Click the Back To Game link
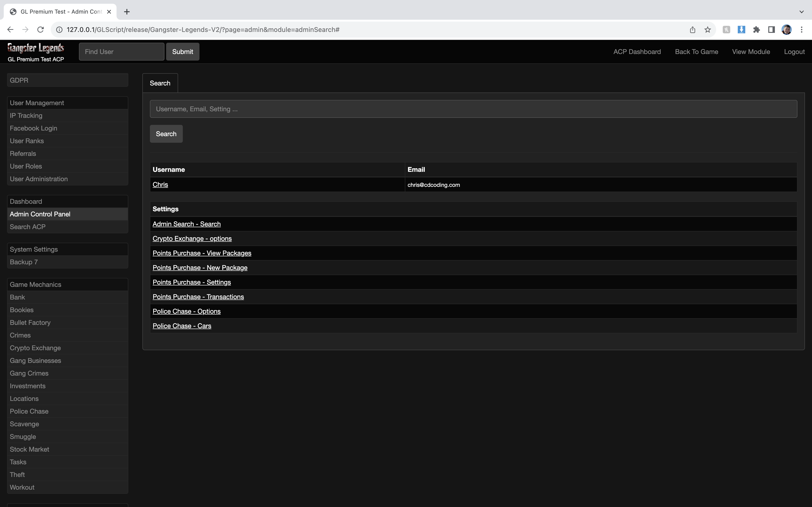This screenshot has width=812, height=507. (x=696, y=52)
